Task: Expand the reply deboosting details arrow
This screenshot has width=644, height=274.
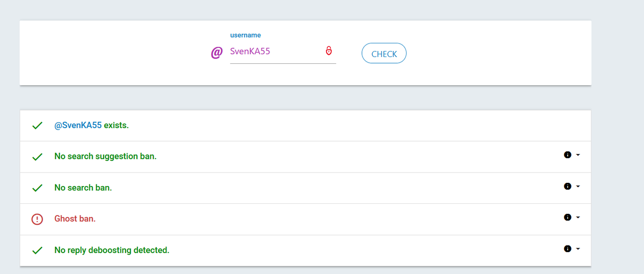Action: click(x=578, y=249)
